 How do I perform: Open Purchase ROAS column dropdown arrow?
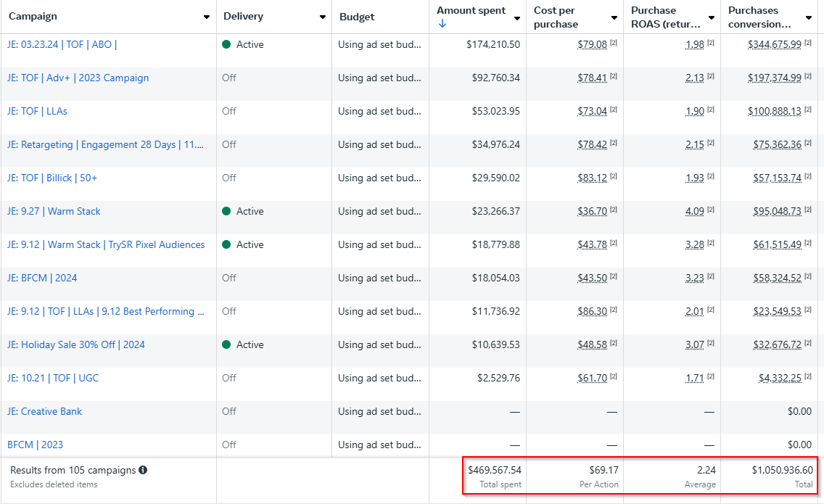(x=712, y=17)
